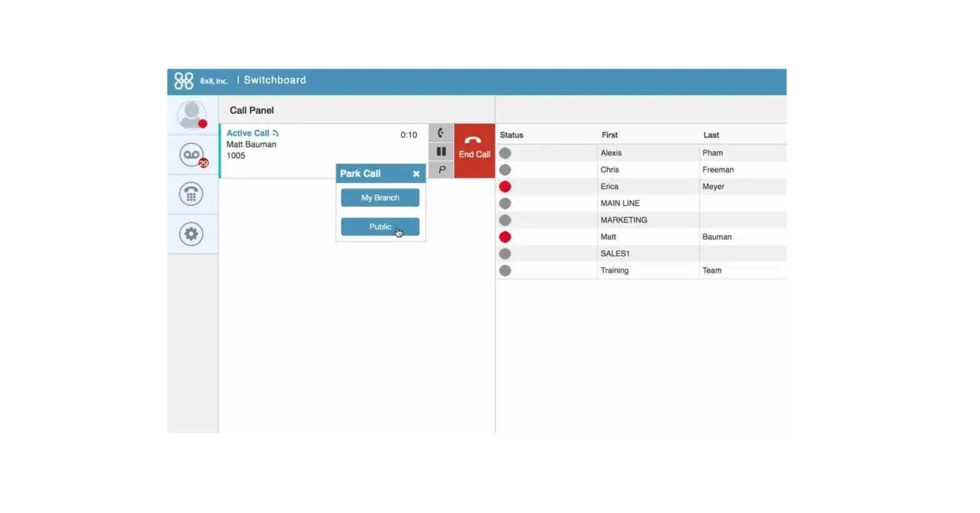Screen dimensions: 980x513
Task: Click Erica Meyer's red status dot
Action: tap(505, 187)
